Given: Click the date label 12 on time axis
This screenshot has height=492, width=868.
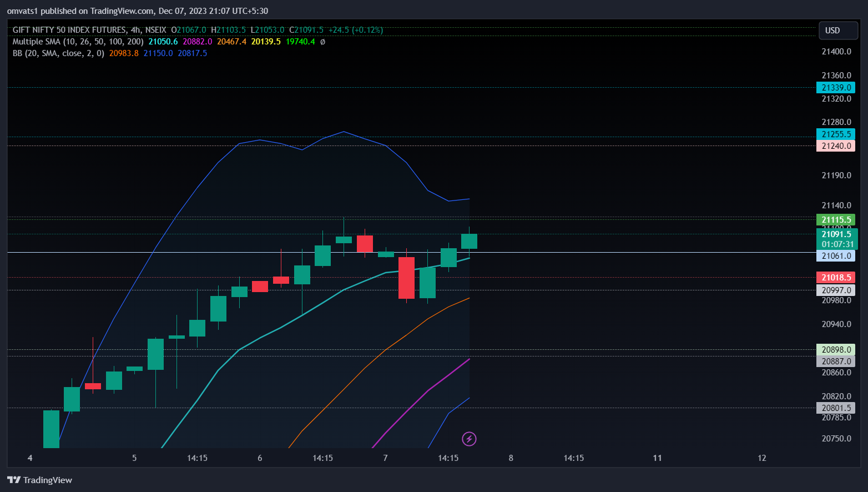Looking at the screenshot, I should coord(762,458).
